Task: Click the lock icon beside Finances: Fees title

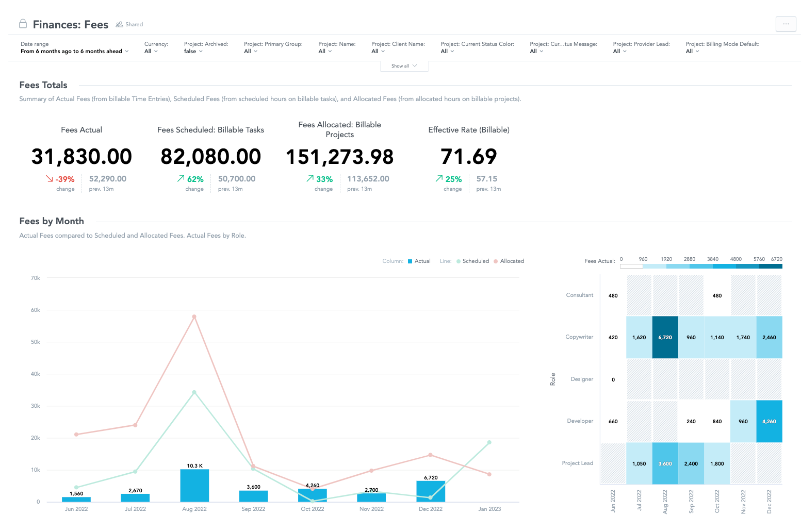Action: pos(23,24)
